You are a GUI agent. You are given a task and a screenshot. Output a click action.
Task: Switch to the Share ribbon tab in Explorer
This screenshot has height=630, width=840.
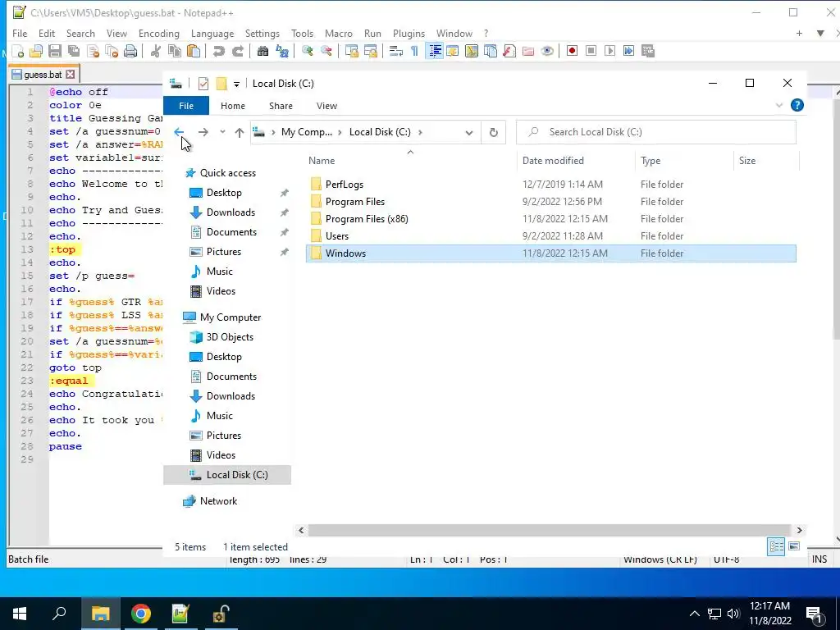[x=281, y=106]
